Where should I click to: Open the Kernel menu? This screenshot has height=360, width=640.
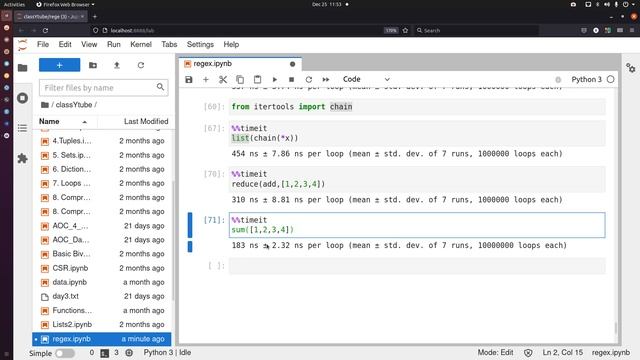(x=141, y=44)
